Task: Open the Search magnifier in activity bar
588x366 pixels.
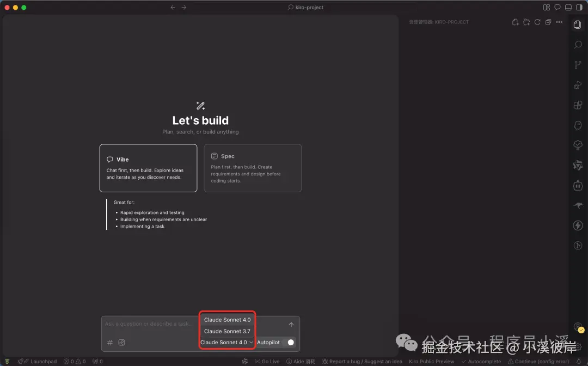Action: click(x=578, y=45)
